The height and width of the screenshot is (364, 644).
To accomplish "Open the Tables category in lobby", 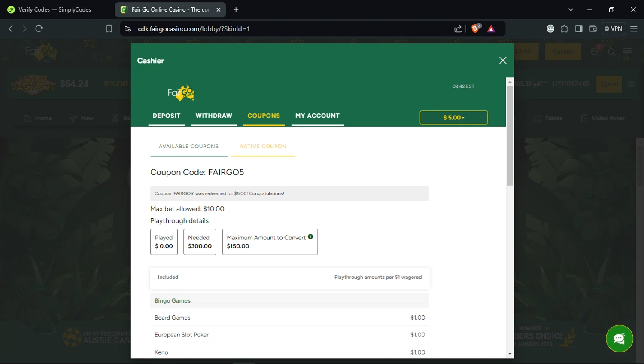I will point(547,118).
